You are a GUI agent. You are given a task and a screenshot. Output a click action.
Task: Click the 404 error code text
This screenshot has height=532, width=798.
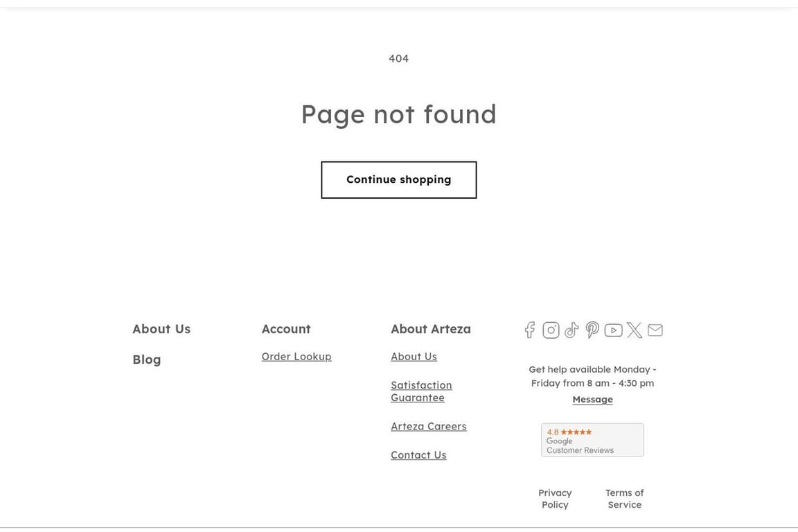(398, 59)
